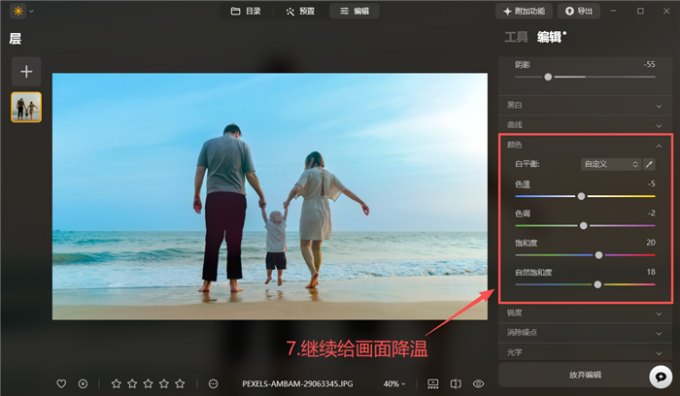680x396 pixels.
Task: Open the 工具 tools panel tab
Action: [516, 37]
